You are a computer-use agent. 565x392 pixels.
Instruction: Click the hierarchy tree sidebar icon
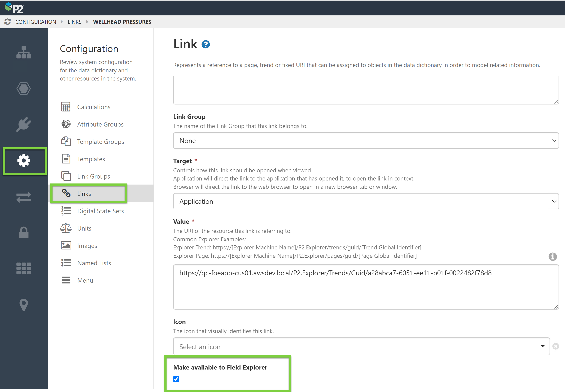point(24,52)
